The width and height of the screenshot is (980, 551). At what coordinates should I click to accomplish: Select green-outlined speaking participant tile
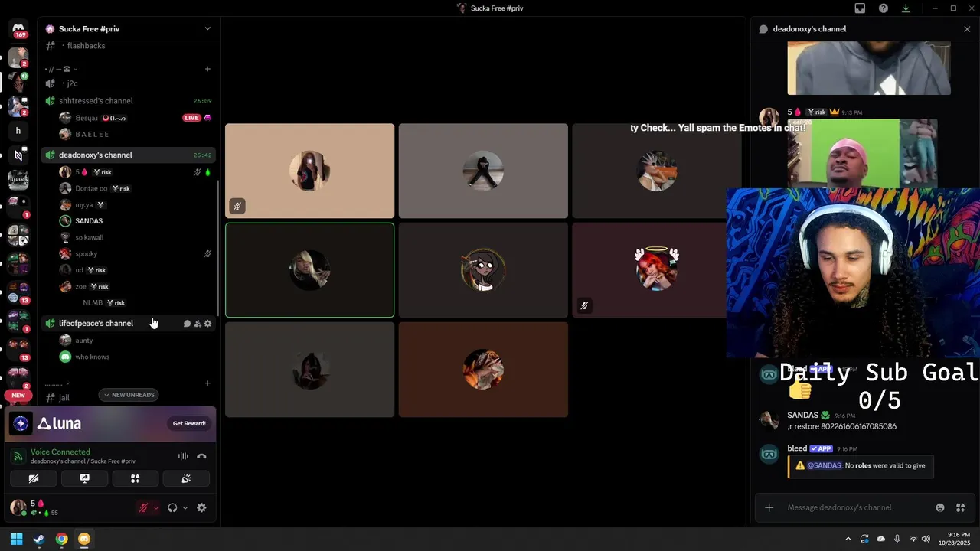click(x=309, y=270)
